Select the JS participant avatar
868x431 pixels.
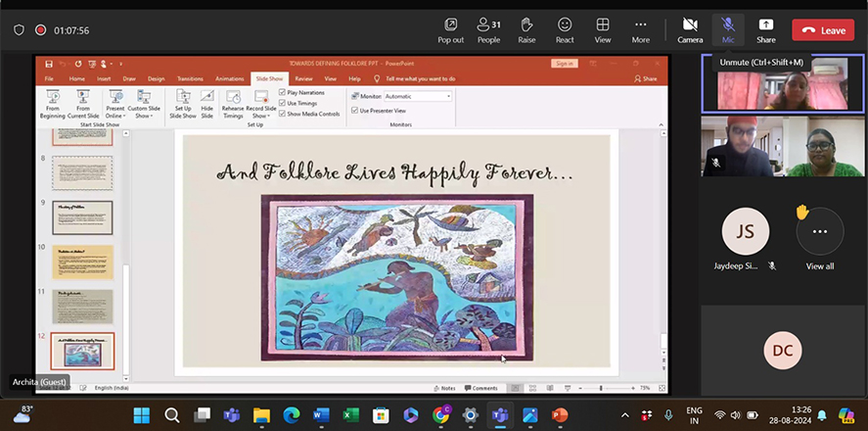745,231
